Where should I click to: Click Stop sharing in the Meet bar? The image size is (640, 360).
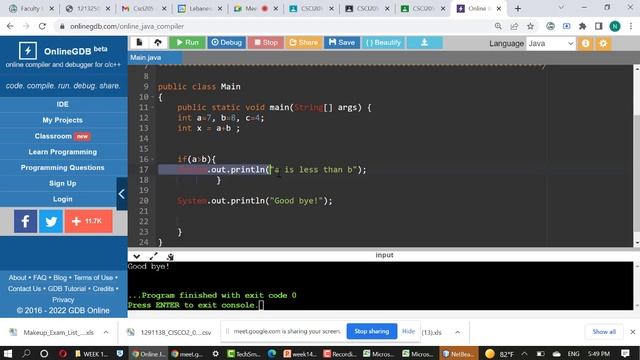371,331
